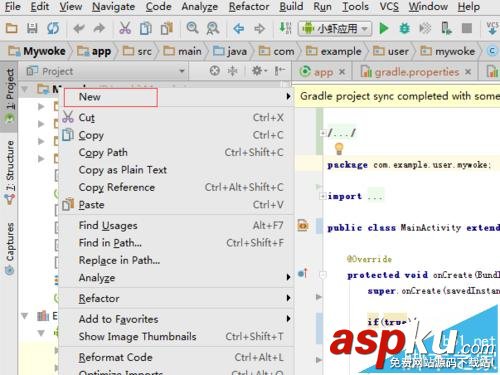Click the Paste clipboard toolbar icon
Image resolution: width=500 pixels, height=375 pixels.
[x=167, y=29]
